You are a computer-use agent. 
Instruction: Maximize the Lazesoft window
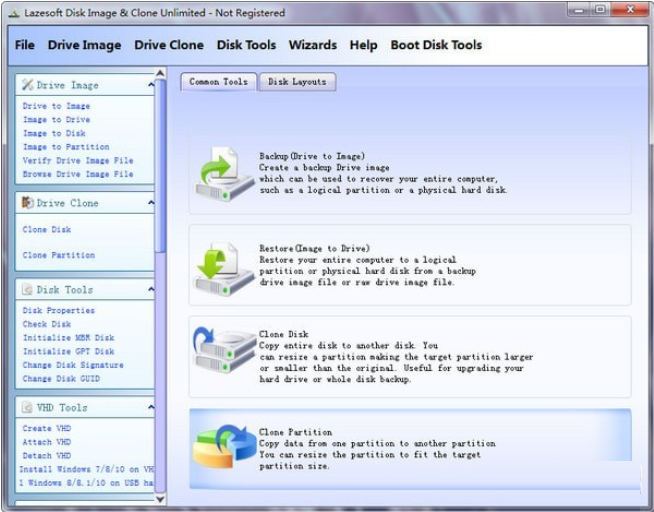[600, 10]
